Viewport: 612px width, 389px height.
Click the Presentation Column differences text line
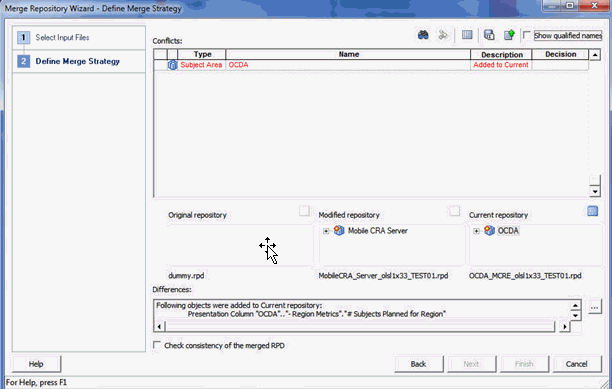pos(317,314)
